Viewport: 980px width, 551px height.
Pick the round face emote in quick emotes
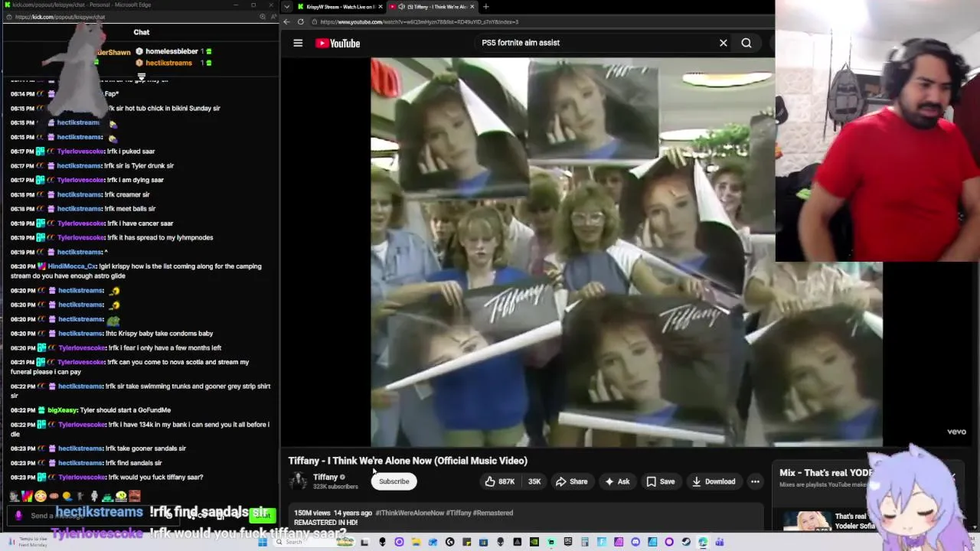pos(41,496)
